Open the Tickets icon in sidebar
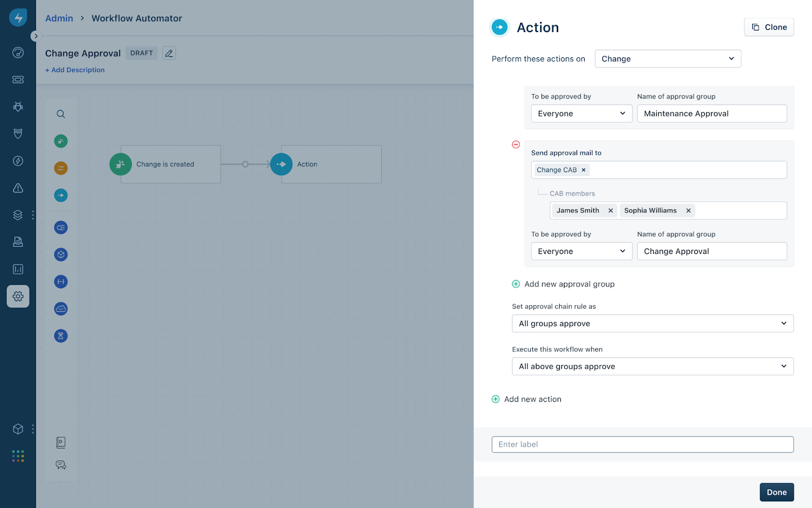The width and height of the screenshot is (812, 508). click(18, 80)
